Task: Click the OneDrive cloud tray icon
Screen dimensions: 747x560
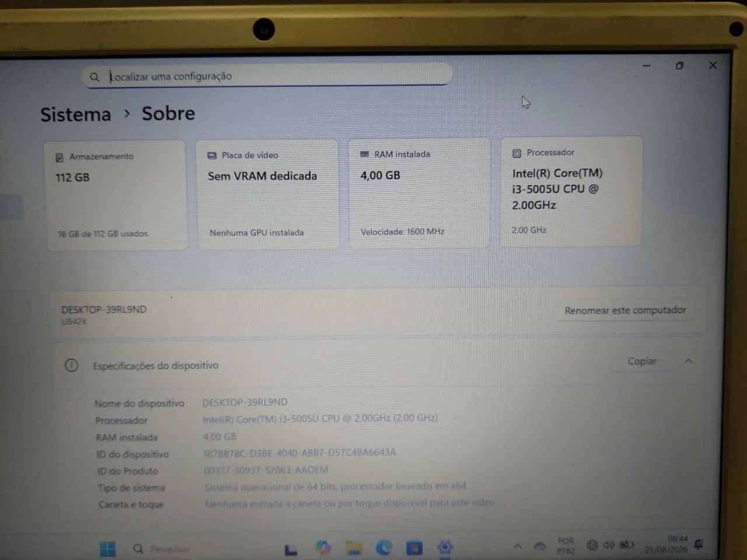Action: tap(540, 546)
